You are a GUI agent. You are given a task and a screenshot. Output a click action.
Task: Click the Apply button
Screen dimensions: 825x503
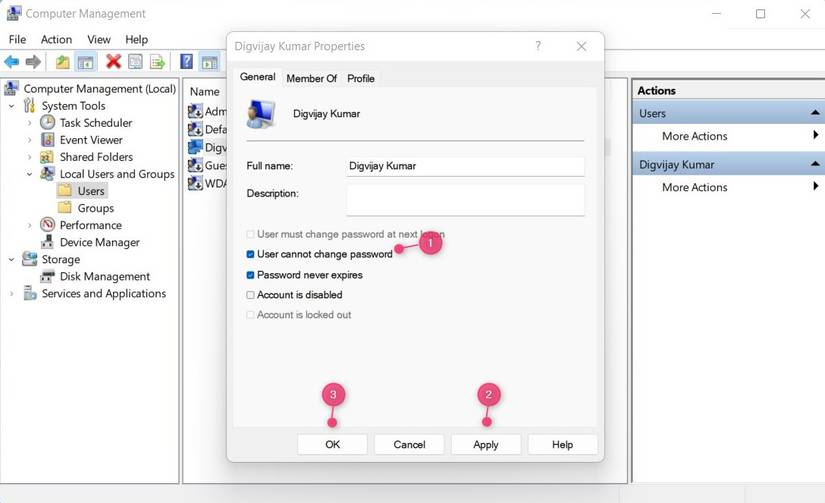tap(486, 445)
